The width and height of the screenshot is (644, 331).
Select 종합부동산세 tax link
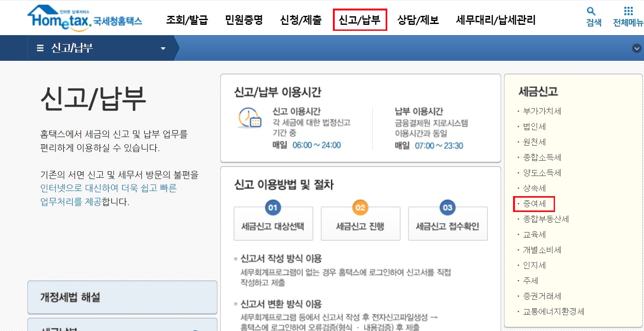point(546,219)
